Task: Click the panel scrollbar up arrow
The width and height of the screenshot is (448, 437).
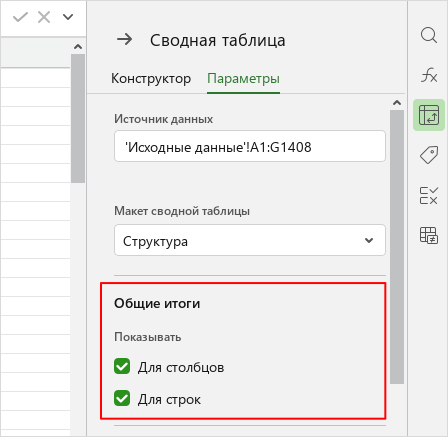Action: 397,103
